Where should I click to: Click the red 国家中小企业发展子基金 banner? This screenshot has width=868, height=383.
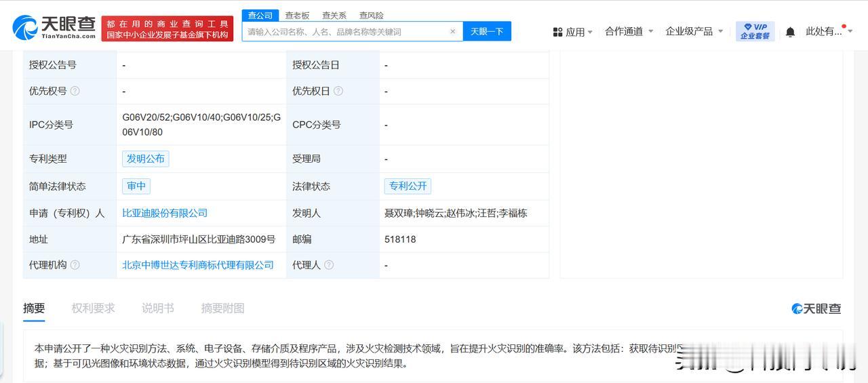pos(167,29)
